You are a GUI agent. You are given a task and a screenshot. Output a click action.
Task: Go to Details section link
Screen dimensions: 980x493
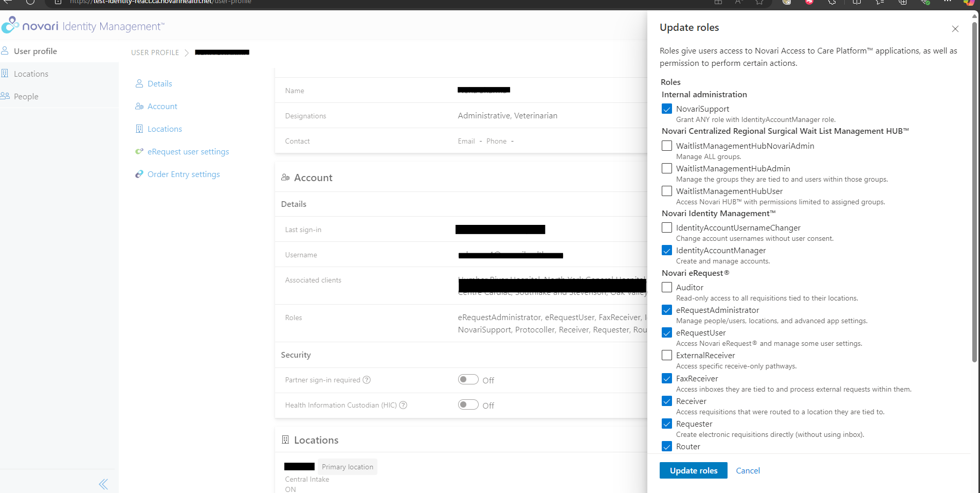[x=160, y=83]
